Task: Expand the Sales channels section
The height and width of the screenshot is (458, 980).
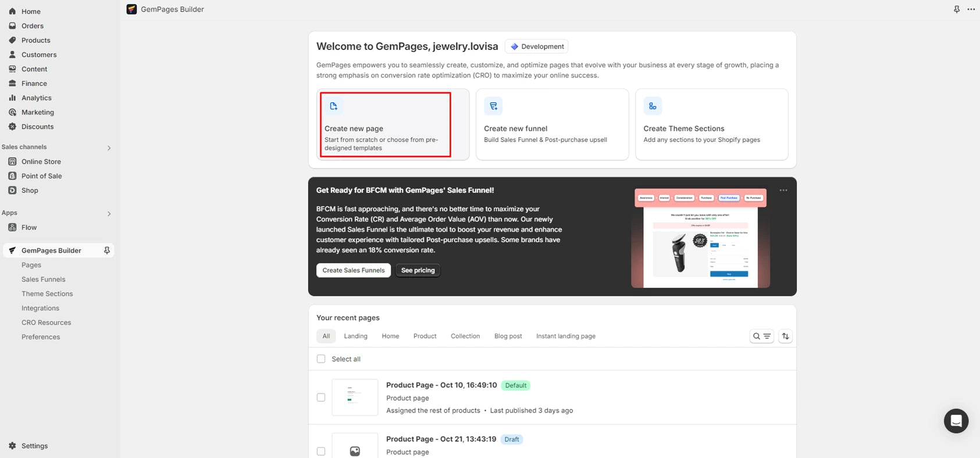Action: [109, 148]
